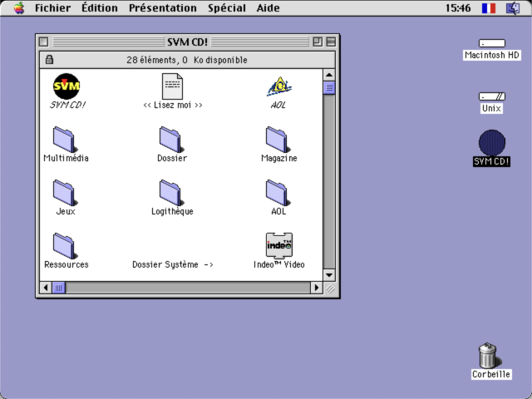
Task: Select the Magazine folder
Action: tap(278, 140)
